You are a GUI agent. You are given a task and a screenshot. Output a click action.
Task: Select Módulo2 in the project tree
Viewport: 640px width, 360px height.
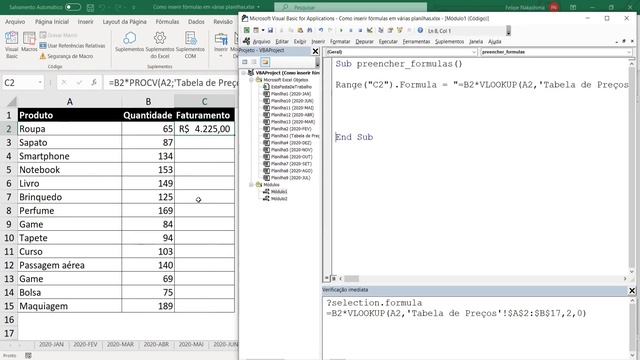pos(279,198)
